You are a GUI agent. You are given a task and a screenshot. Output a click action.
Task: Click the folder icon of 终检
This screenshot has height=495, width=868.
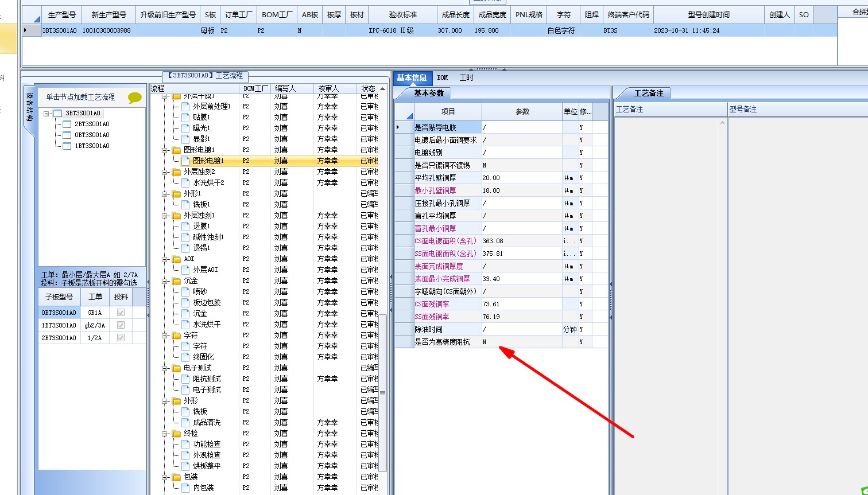tap(176, 433)
